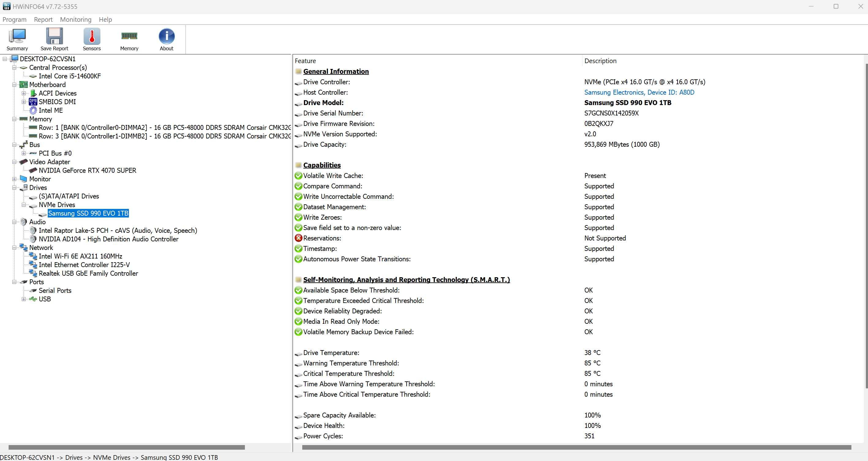Click the ACPI Devices green icon

click(33, 93)
